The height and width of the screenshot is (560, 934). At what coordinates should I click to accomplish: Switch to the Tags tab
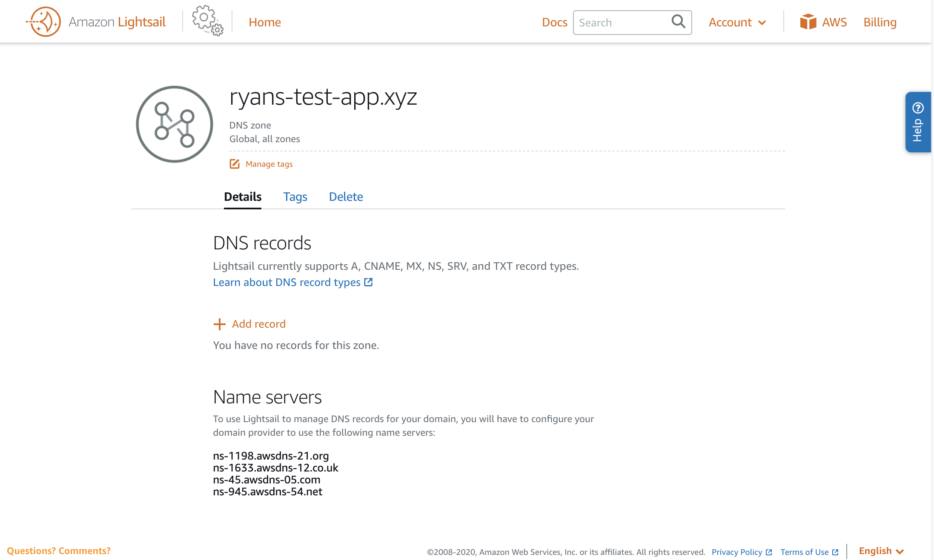point(295,197)
